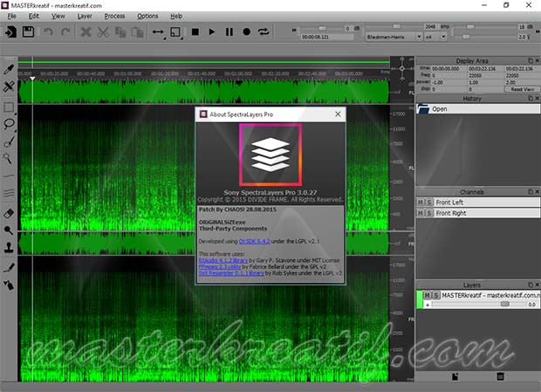Stop audio playback
Image resolution: width=541 pixels, height=392 pixels.
[195, 32]
